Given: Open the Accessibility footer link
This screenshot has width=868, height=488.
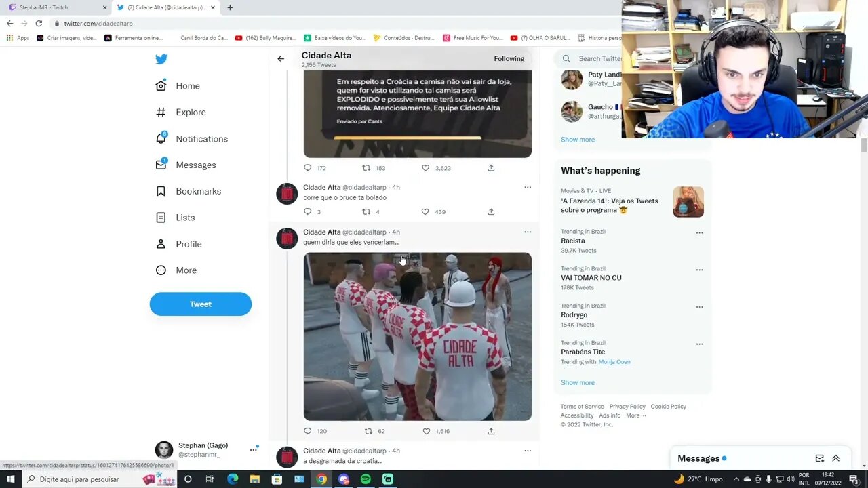Looking at the screenshot, I should (577, 415).
